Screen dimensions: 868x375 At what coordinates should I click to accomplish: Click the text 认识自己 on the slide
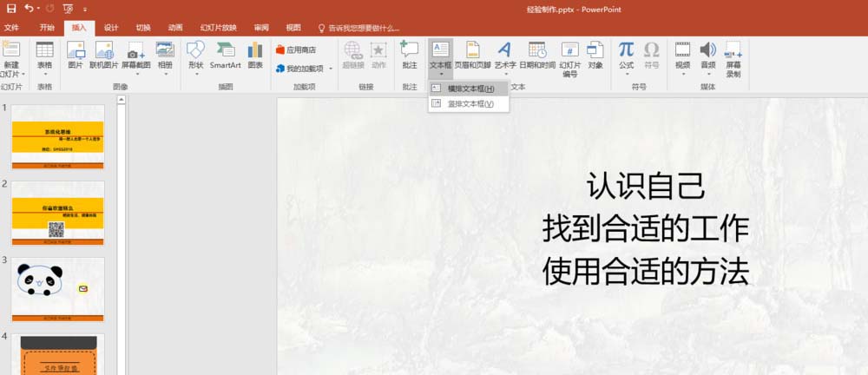[646, 186]
